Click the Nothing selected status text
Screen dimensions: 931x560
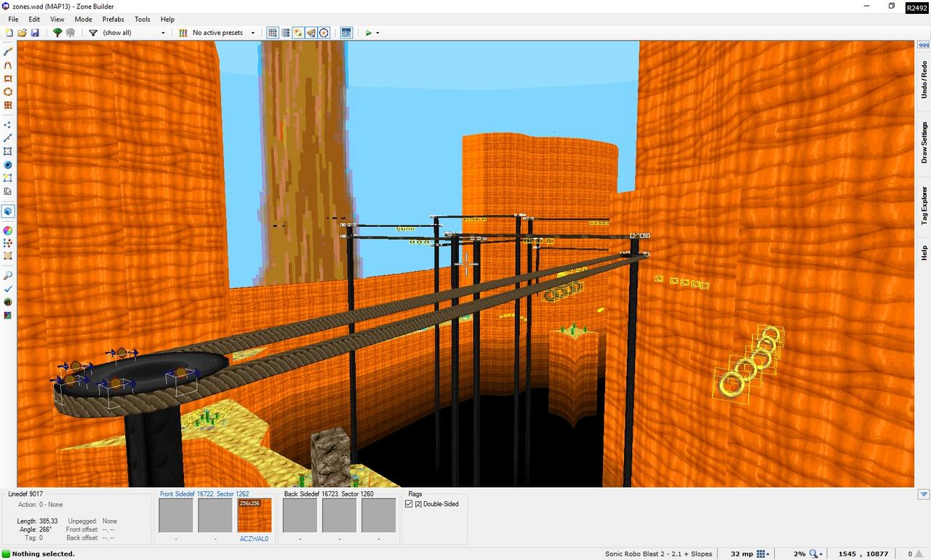[x=43, y=554]
